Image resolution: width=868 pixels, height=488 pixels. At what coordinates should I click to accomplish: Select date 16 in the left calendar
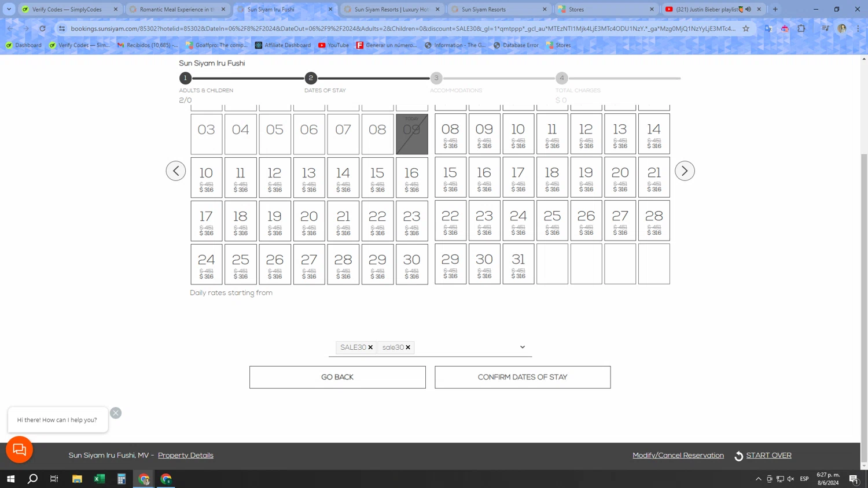(x=412, y=178)
